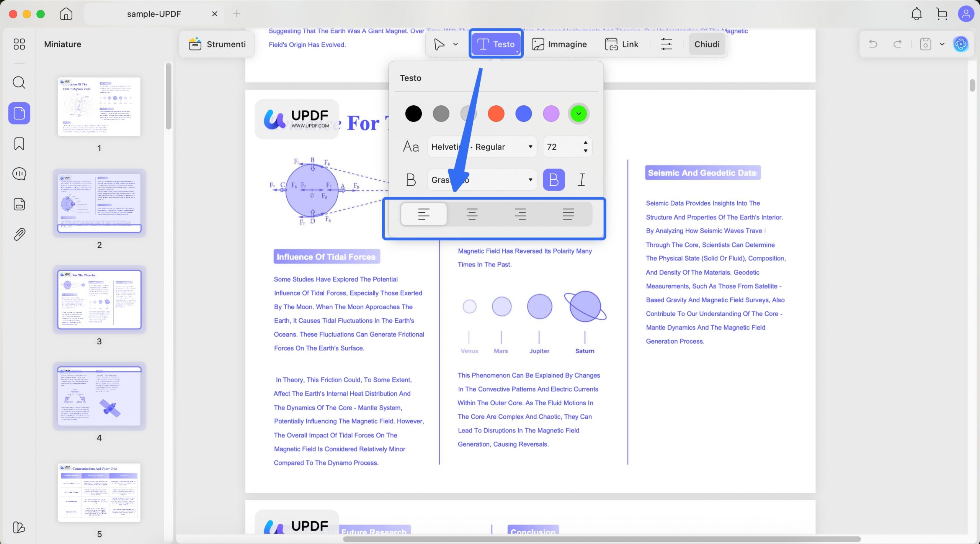Click the Chiudi button

pyautogui.click(x=707, y=44)
